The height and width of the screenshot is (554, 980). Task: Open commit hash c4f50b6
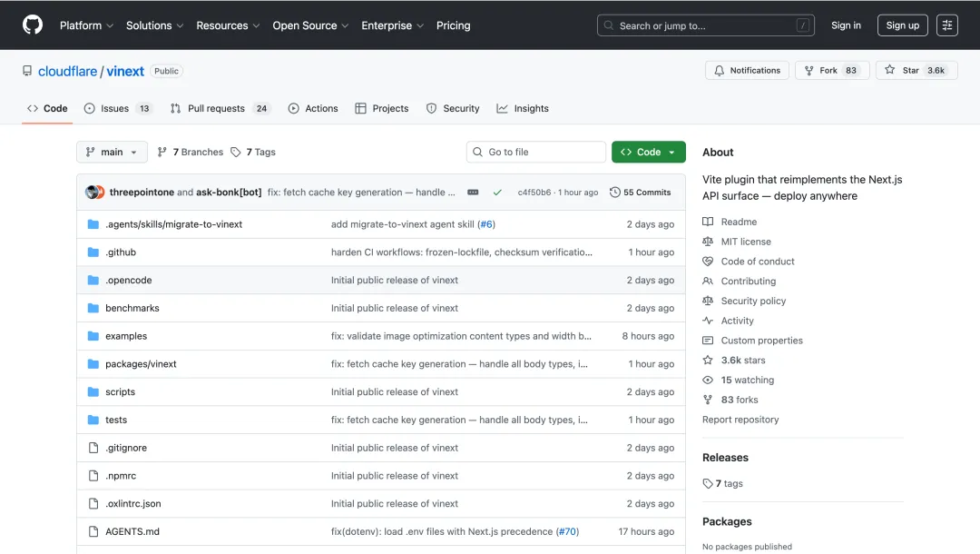tap(534, 192)
